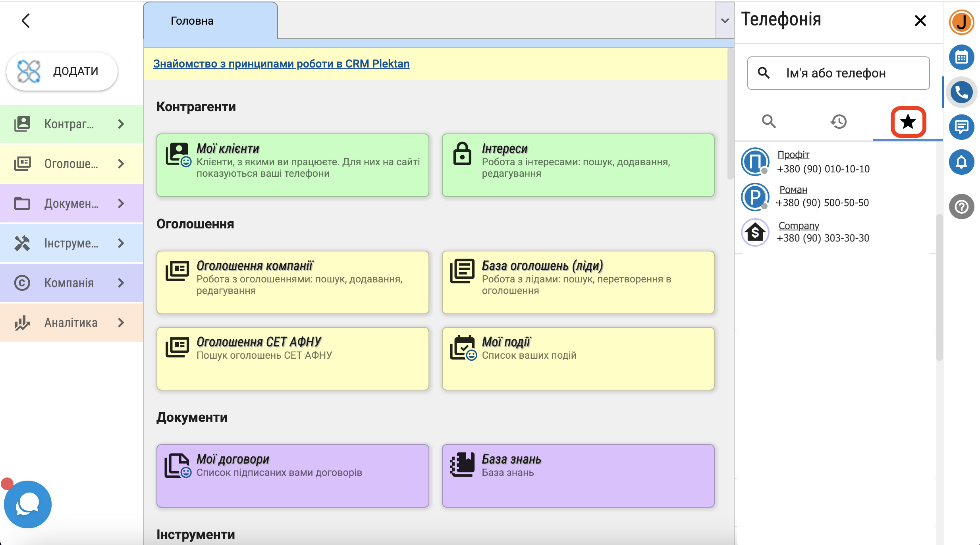Screen dimensions: 980x545
Task: Expand the Інструменти sidebar menu
Action: click(71, 243)
